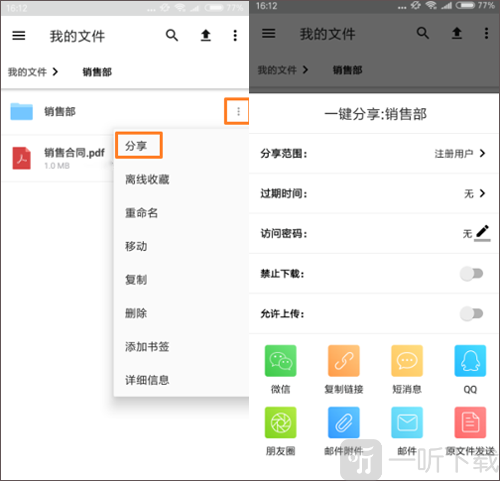
Task: Tap the 复制链接 link icon
Action: click(344, 361)
